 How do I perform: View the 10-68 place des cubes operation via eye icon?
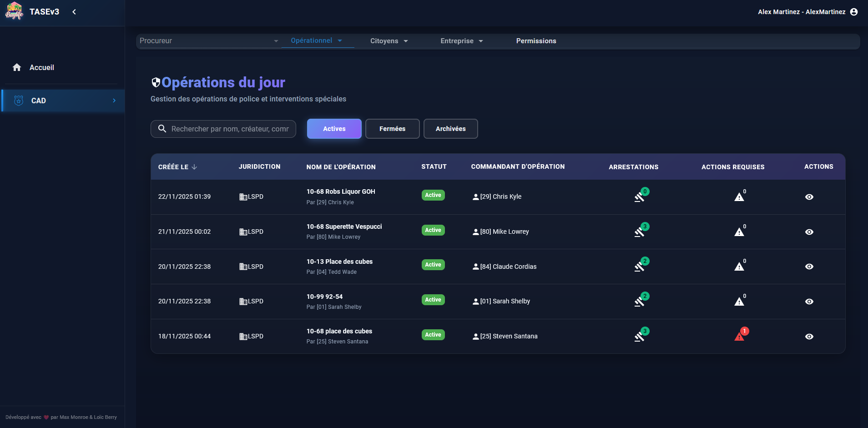[x=809, y=337]
